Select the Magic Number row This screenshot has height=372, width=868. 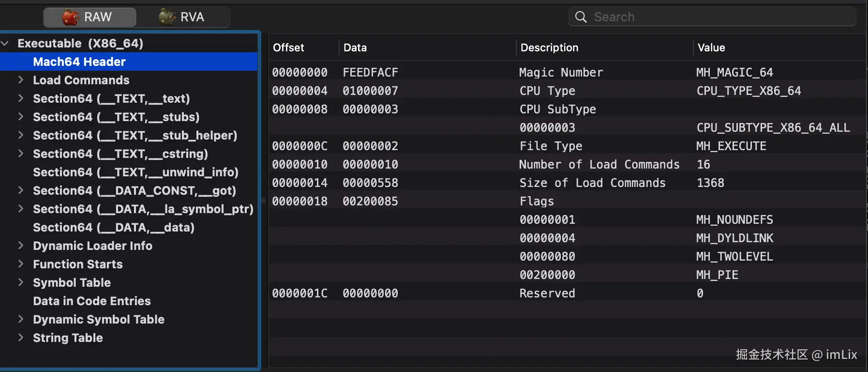pyautogui.click(x=561, y=73)
